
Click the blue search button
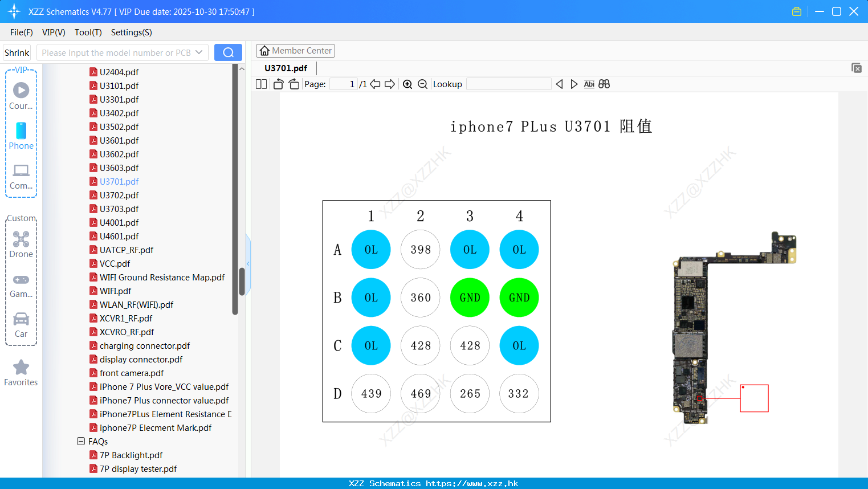(x=228, y=52)
